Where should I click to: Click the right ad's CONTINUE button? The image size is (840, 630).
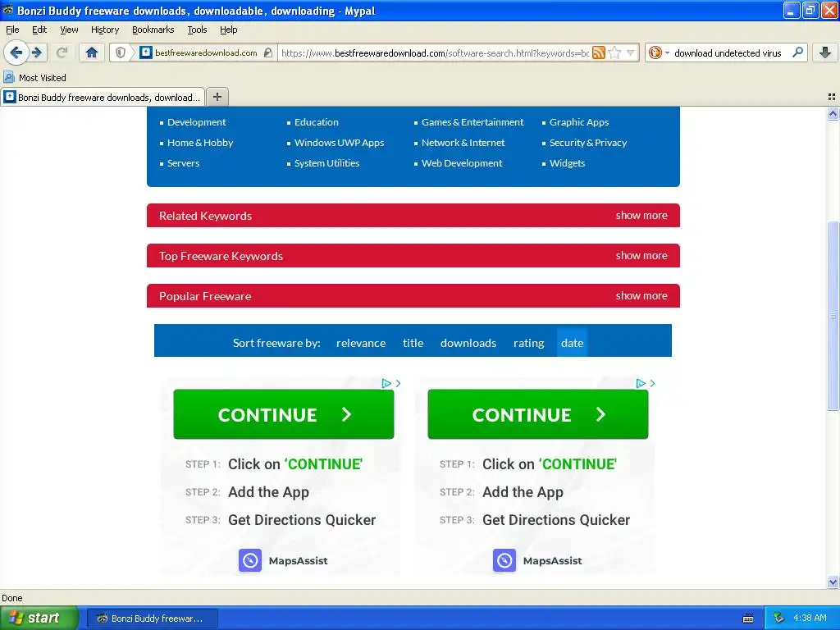click(x=538, y=414)
